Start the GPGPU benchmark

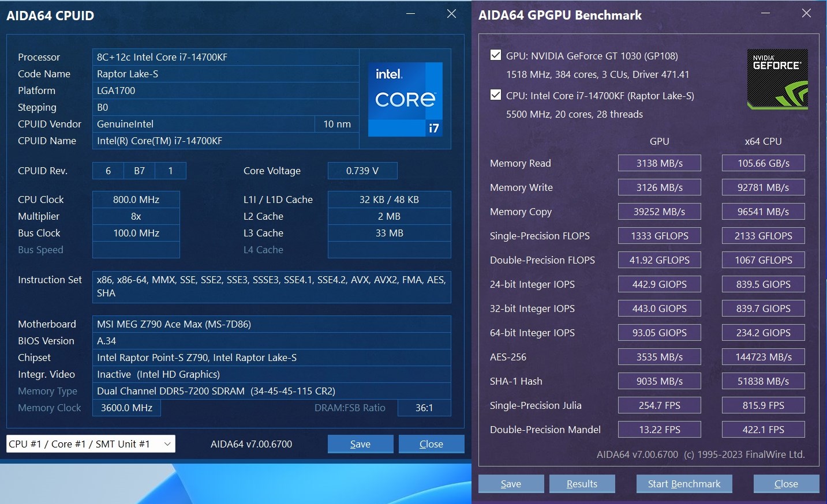pyautogui.click(x=684, y=484)
